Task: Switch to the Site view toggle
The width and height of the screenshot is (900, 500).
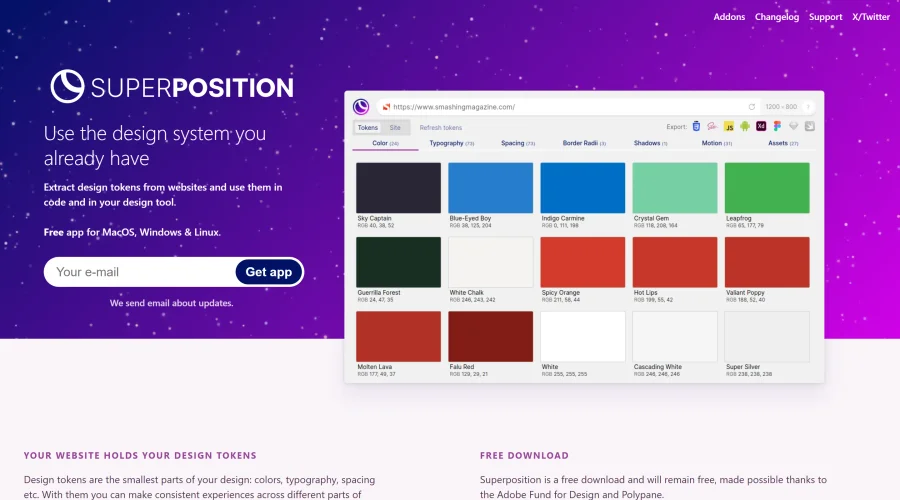Action: click(x=395, y=127)
